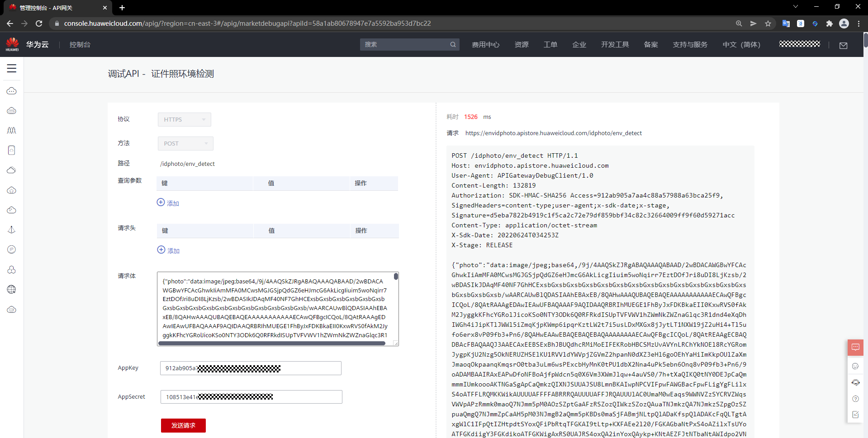The image size is (868, 438).
Task: Click the /idphoto/env_detect path value
Action: click(187, 164)
